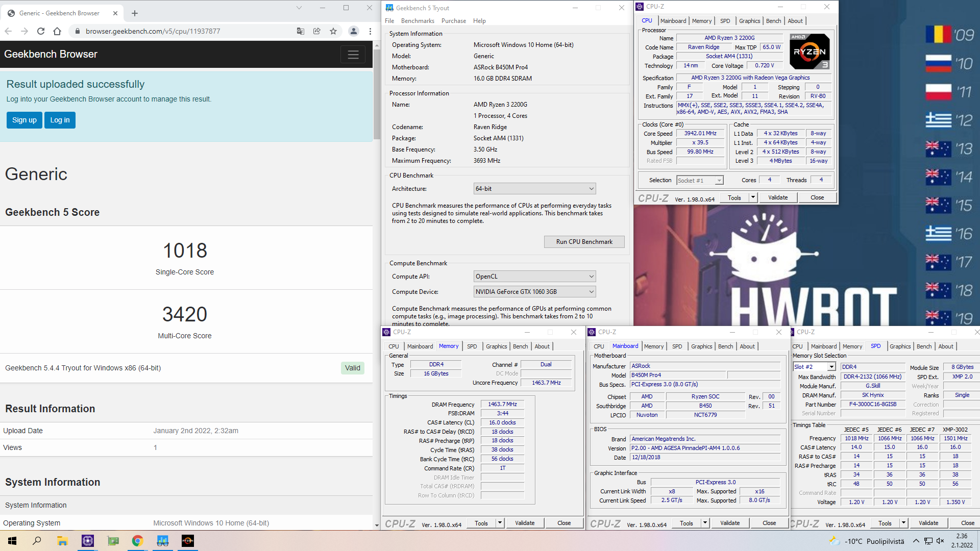Open clock and date in taskbar
The height and width of the screenshot is (551, 980).
tap(962, 541)
